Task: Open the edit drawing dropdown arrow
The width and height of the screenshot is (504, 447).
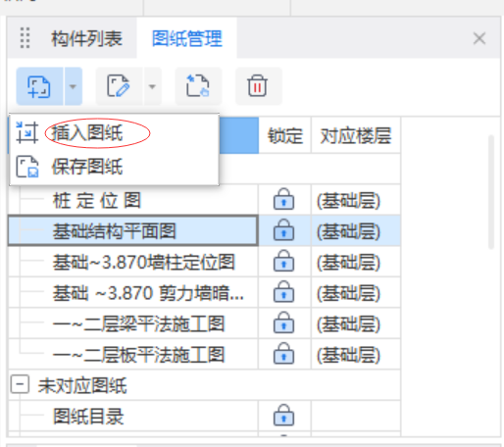Action: pyautogui.click(x=152, y=86)
